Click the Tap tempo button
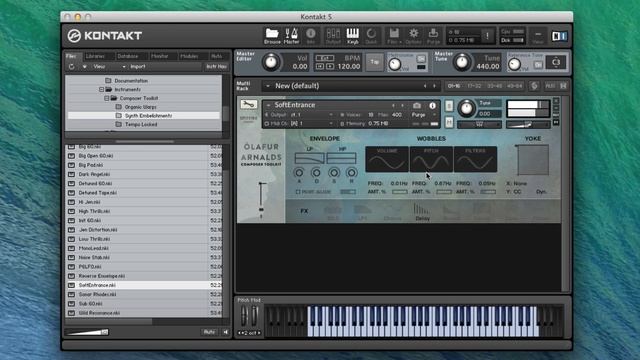 [x=374, y=62]
